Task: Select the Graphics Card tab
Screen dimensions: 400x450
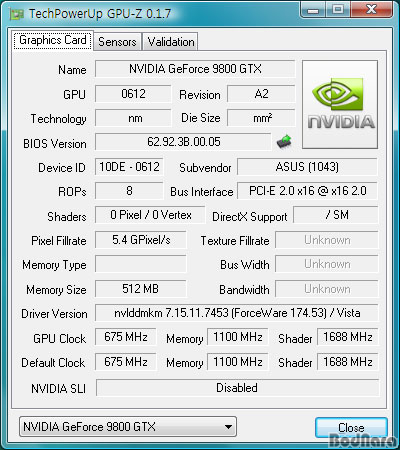Action: tap(53, 40)
